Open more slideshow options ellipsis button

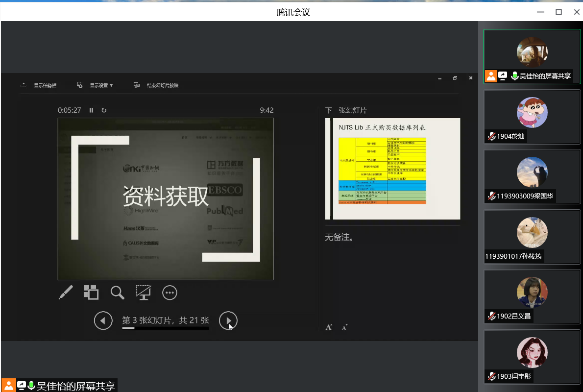[x=170, y=293]
